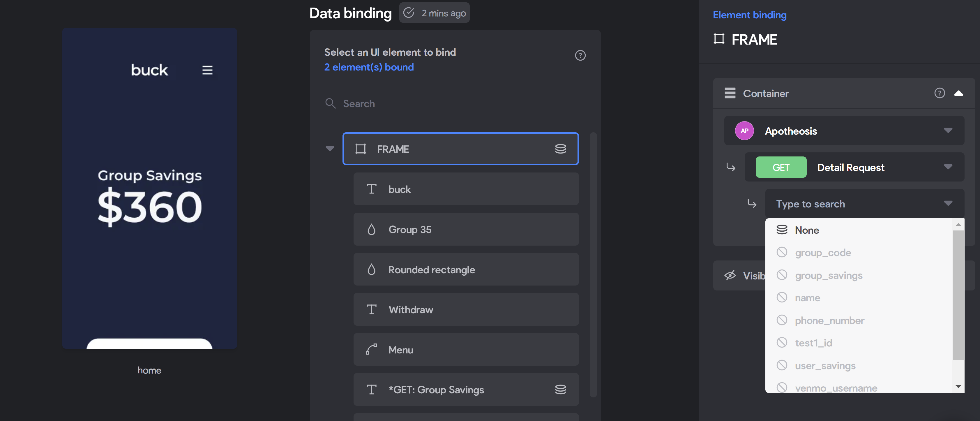
Task: Click the Container help question icon
Action: pyautogui.click(x=939, y=93)
